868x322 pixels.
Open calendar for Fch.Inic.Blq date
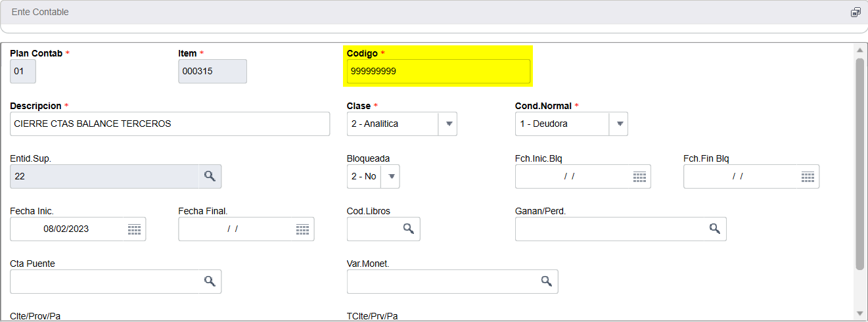point(639,177)
